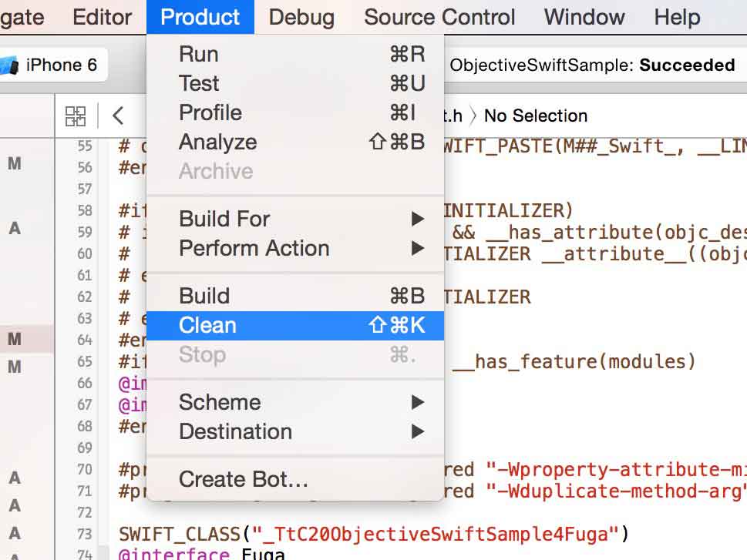Select Create Bot… menu item
Image resolution: width=747 pixels, height=560 pixels.
point(295,479)
